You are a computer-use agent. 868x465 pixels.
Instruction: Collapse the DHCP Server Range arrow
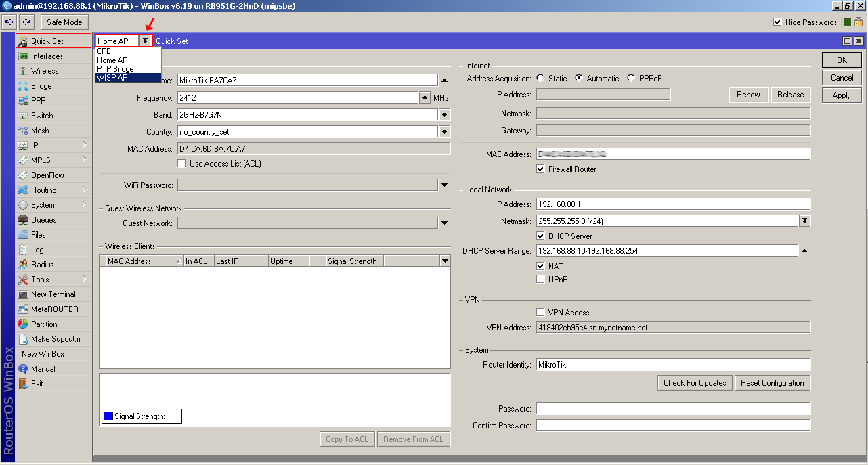click(x=804, y=251)
